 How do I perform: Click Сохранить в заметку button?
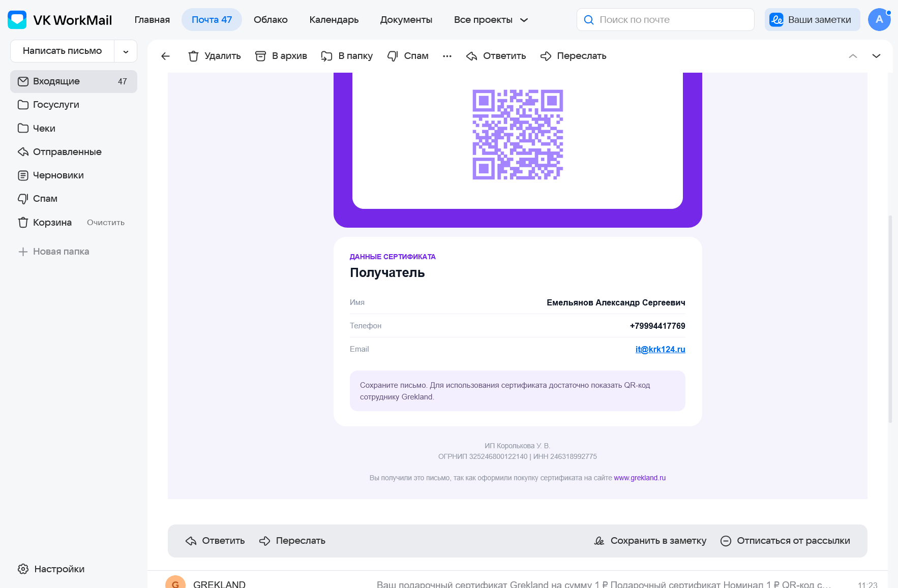[650, 541]
